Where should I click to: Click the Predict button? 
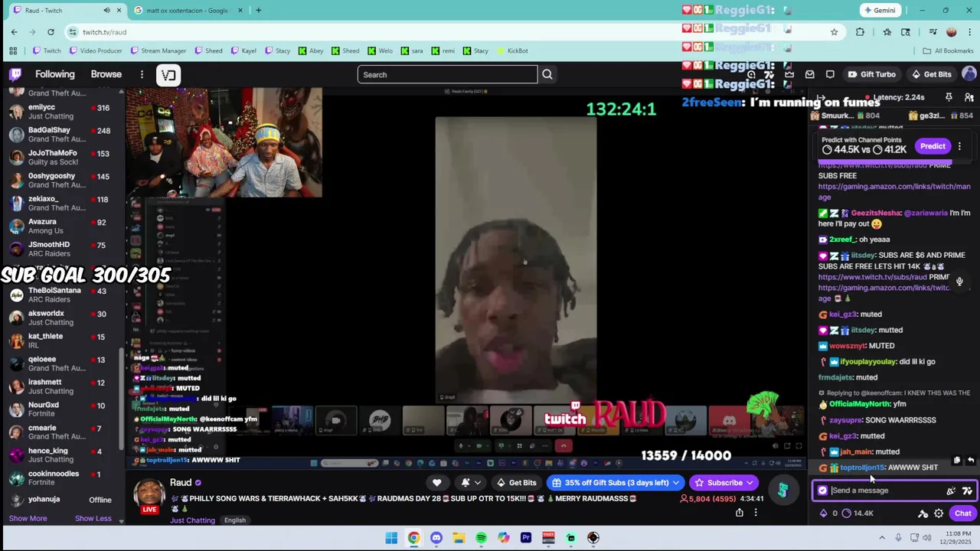pyautogui.click(x=933, y=146)
